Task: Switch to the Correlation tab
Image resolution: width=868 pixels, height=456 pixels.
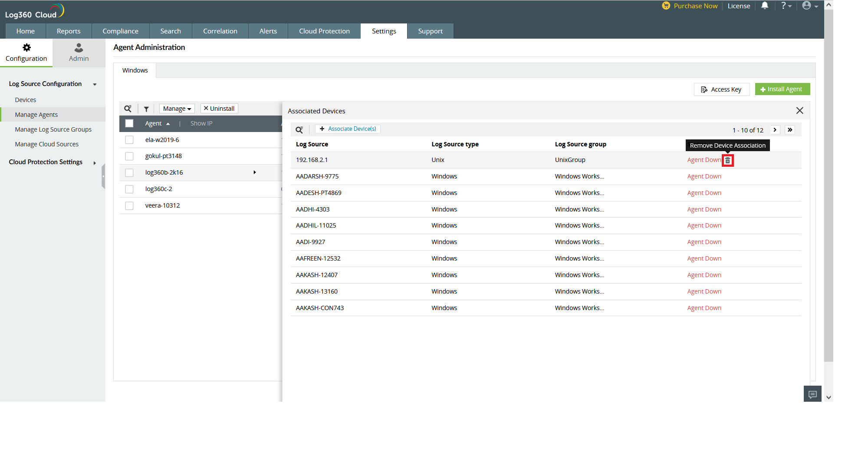Action: click(220, 31)
